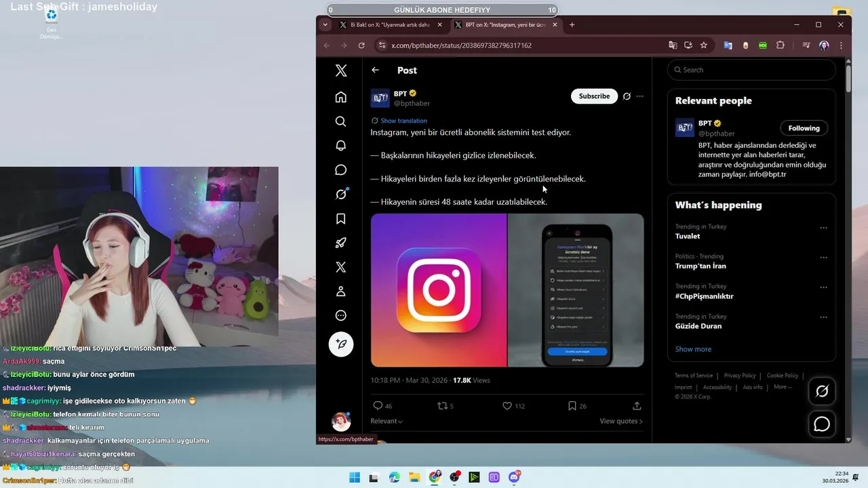Open the Instagram logo image

439,290
